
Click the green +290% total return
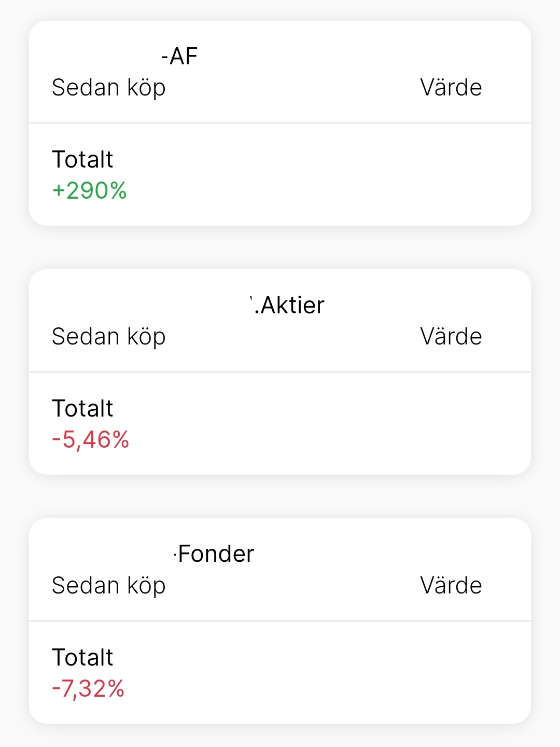click(89, 190)
